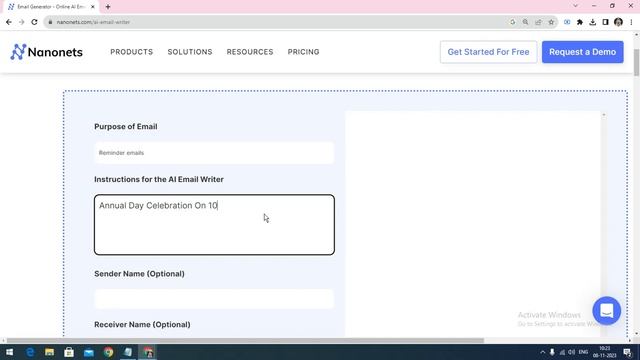This screenshot has height=360, width=640.
Task: Open the zoom magnifier in address bar
Action: click(525, 22)
